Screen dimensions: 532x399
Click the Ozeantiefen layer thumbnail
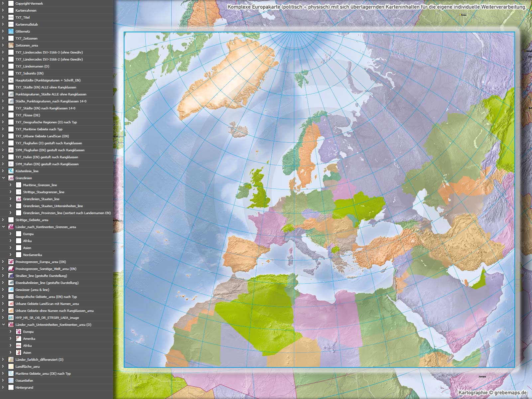tap(11, 380)
